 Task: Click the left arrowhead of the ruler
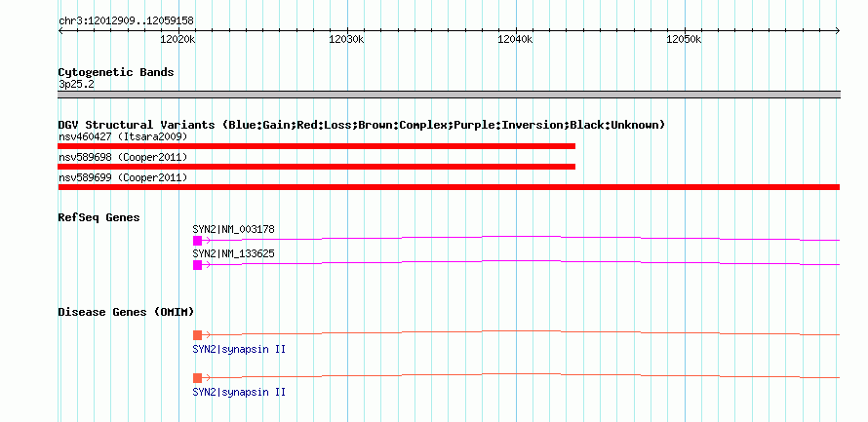pyautogui.click(x=60, y=30)
